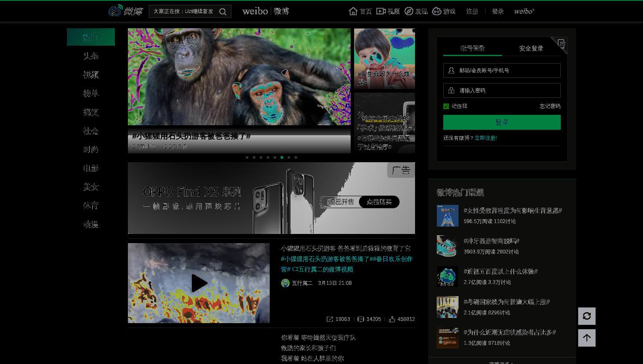This screenshot has width=643, height=364.
Task: Select the 电影 sidebar category
Action: click(x=91, y=168)
